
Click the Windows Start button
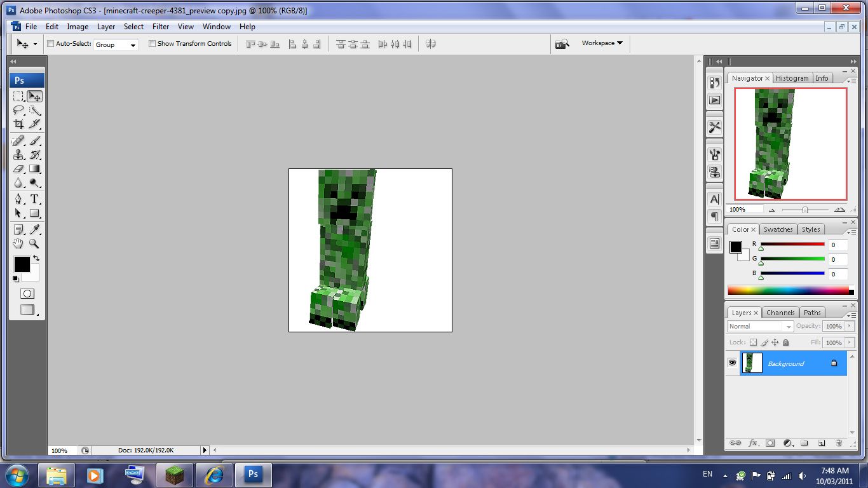[17, 475]
